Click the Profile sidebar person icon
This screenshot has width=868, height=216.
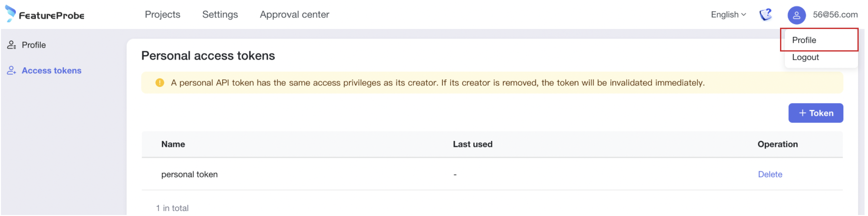coord(12,45)
